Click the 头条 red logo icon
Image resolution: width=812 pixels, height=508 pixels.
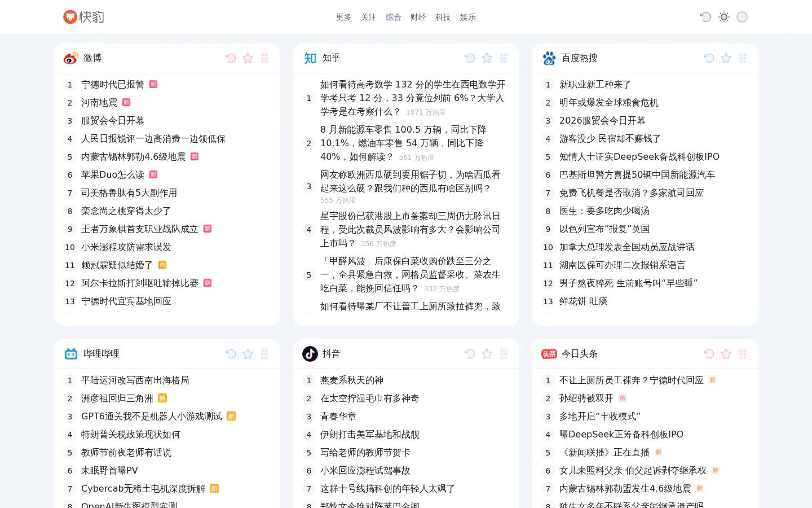pos(549,354)
